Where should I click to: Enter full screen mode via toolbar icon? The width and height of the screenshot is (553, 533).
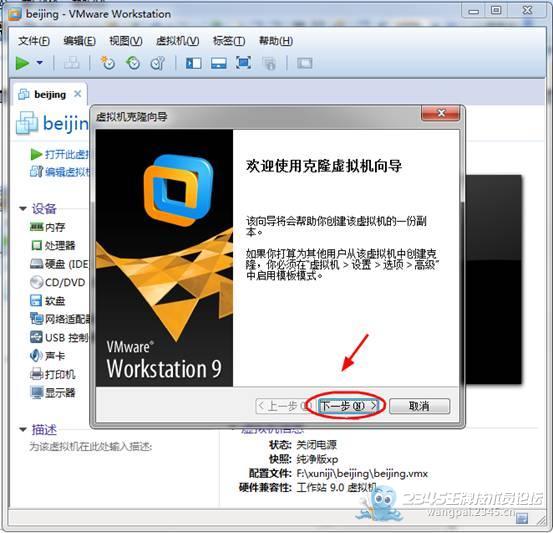pyautogui.click(x=243, y=63)
